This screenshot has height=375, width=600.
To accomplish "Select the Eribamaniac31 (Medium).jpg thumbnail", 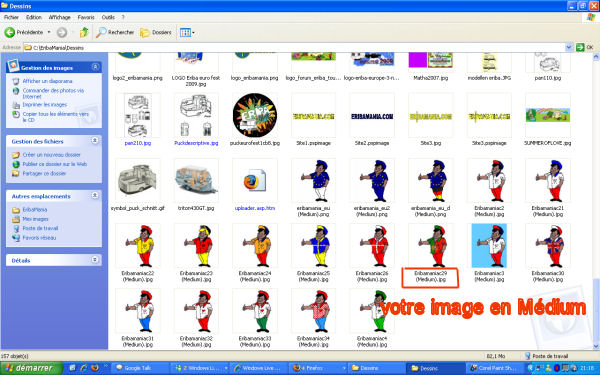I will coord(138,311).
